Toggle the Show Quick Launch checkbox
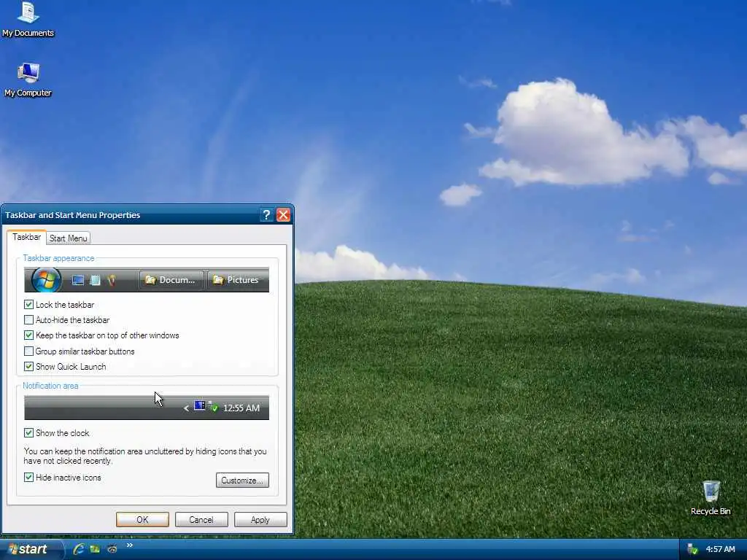This screenshot has height=560, width=747. click(28, 366)
